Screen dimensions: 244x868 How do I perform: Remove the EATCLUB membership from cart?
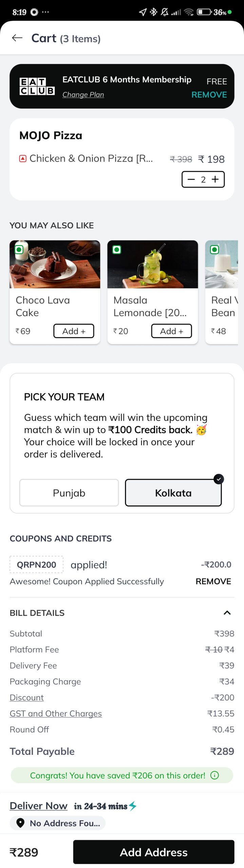pyautogui.click(x=209, y=95)
